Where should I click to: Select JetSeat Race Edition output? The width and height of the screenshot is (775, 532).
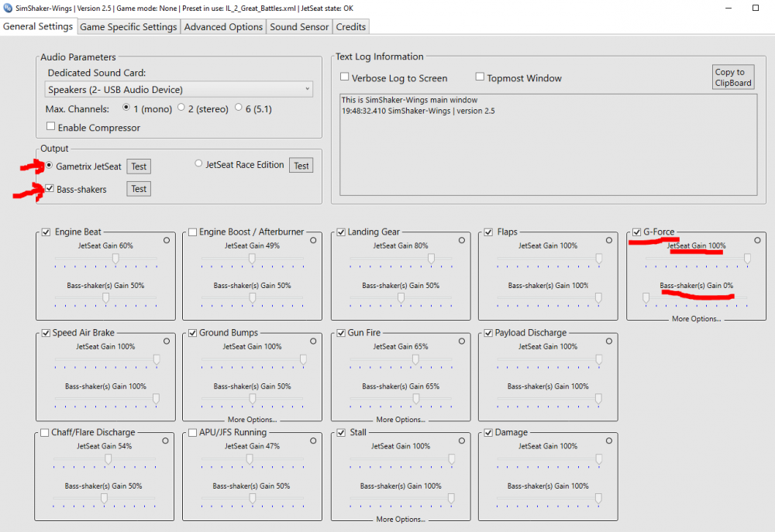point(198,163)
